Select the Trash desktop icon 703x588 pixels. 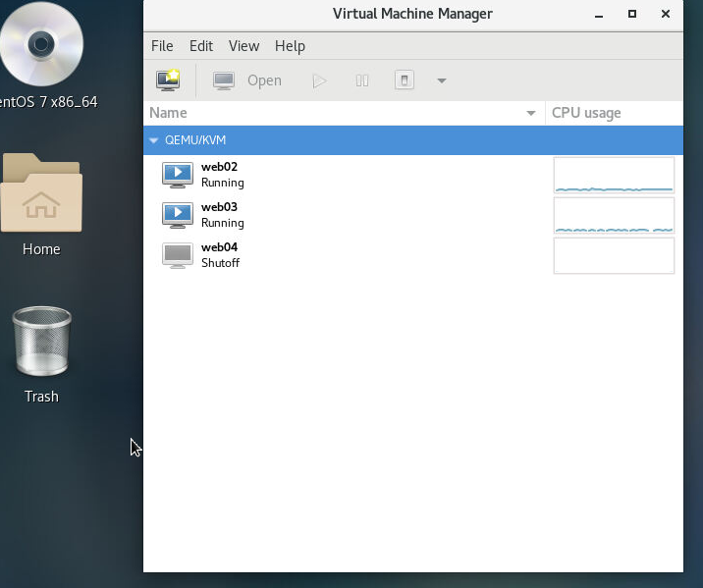(41, 341)
